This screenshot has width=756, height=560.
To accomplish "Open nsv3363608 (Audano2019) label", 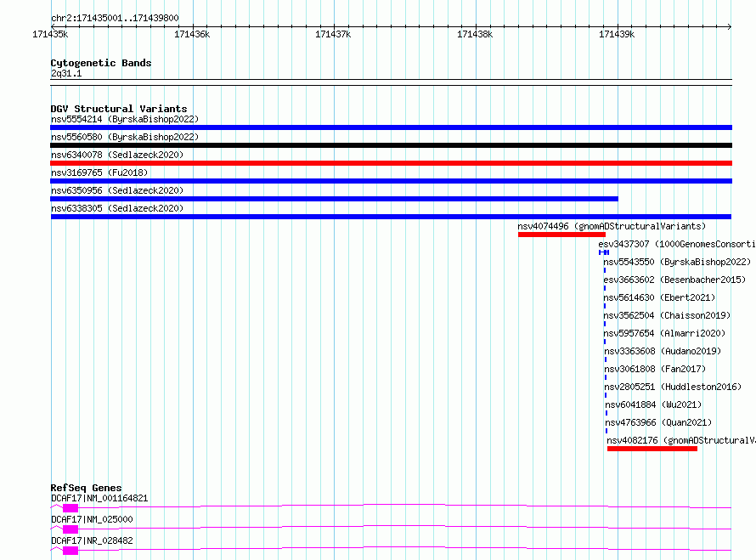I will (x=663, y=351).
